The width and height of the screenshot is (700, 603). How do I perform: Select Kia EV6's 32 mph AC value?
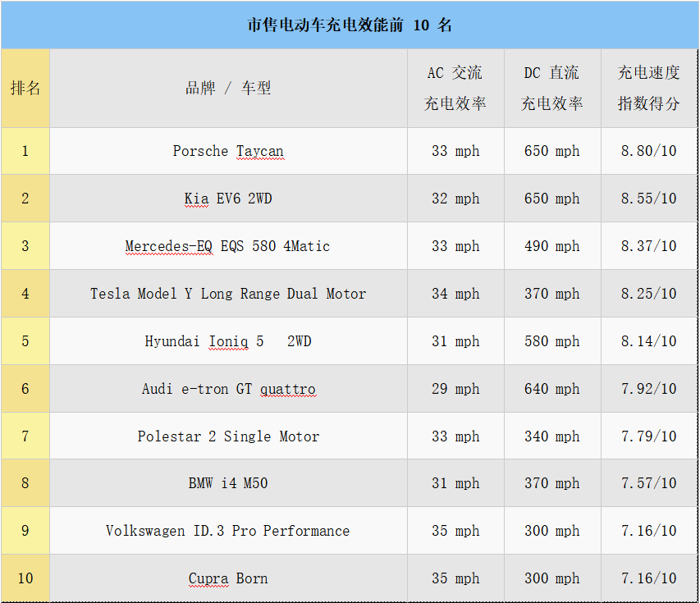click(x=455, y=199)
